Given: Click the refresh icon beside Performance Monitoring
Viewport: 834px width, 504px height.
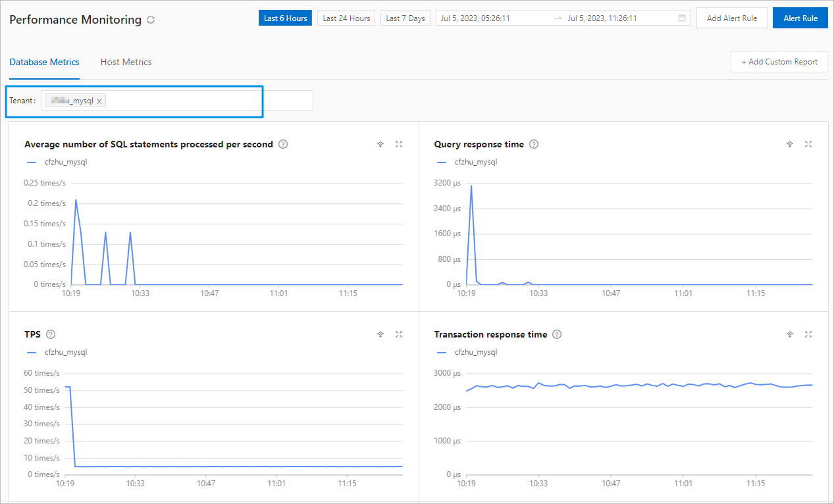Looking at the screenshot, I should coord(151,20).
